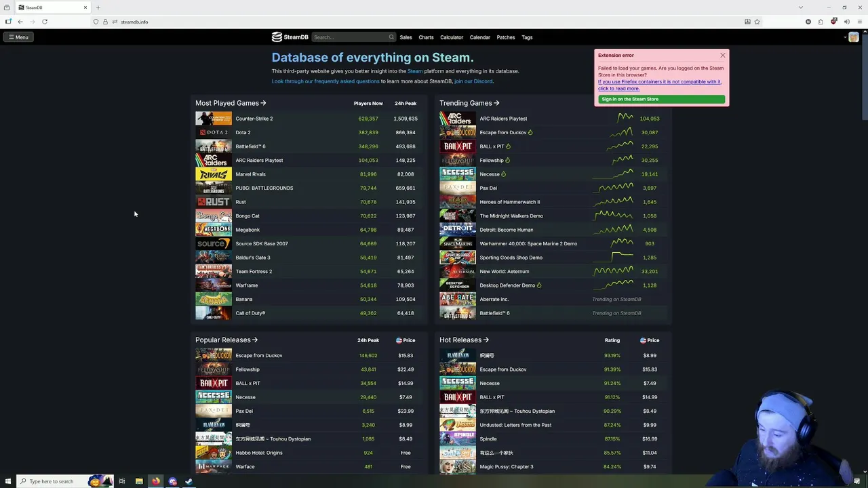
Task: Click the Source SDK Base 2007 logo
Action: (x=214, y=243)
